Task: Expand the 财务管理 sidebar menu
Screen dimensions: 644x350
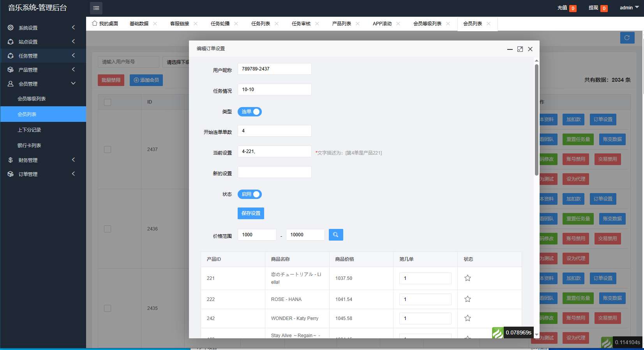Action: 43,160
